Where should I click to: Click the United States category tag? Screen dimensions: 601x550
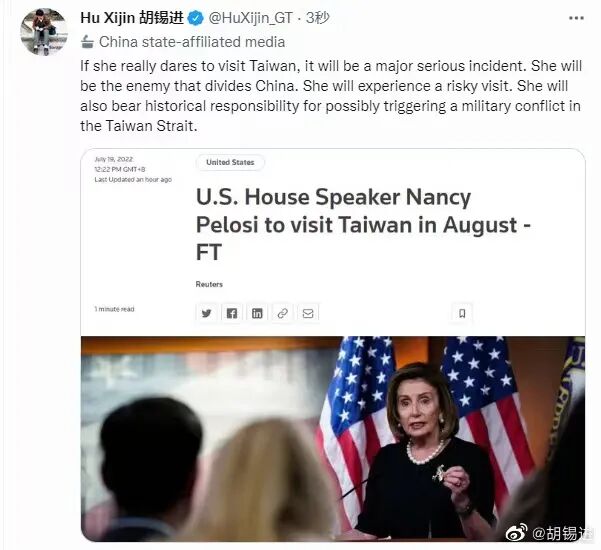(230, 163)
